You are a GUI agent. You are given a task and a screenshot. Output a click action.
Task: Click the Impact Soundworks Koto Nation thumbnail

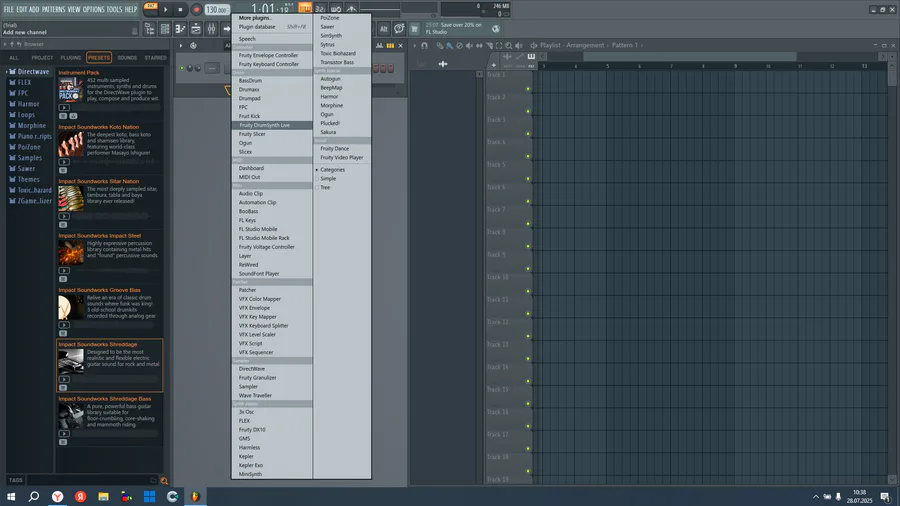[x=71, y=143]
